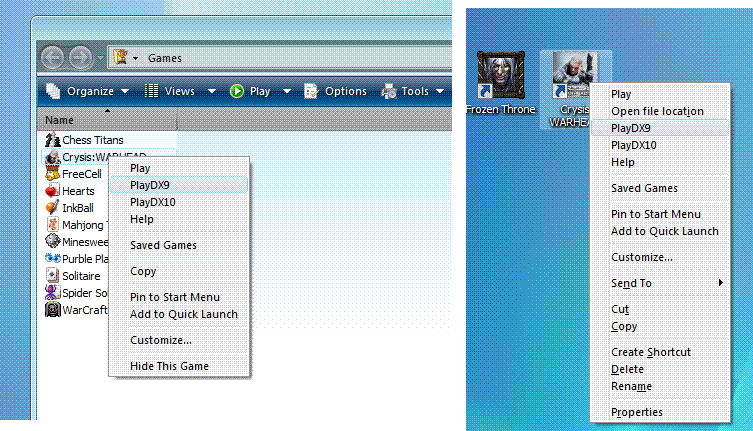Click Play in the desktop context menu
The image size is (753, 431).
tap(660, 94)
